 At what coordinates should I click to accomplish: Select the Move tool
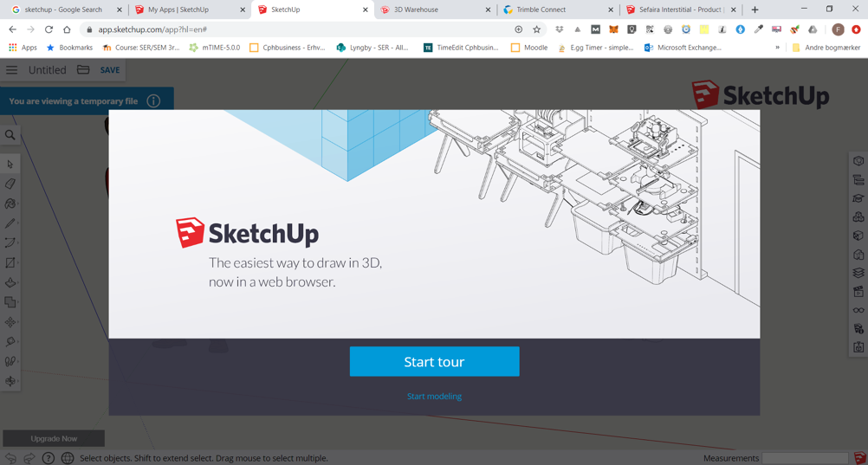pyautogui.click(x=10, y=322)
